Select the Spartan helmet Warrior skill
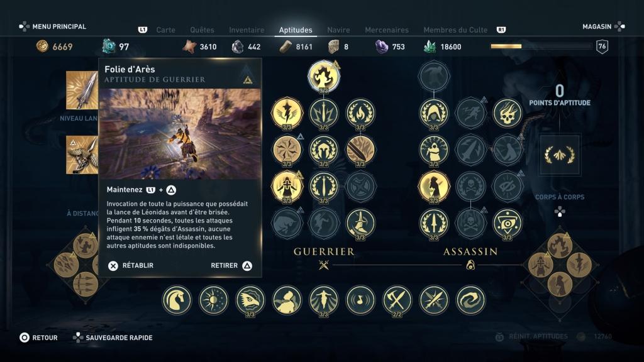The image size is (644, 362). pyautogui.click(x=324, y=150)
